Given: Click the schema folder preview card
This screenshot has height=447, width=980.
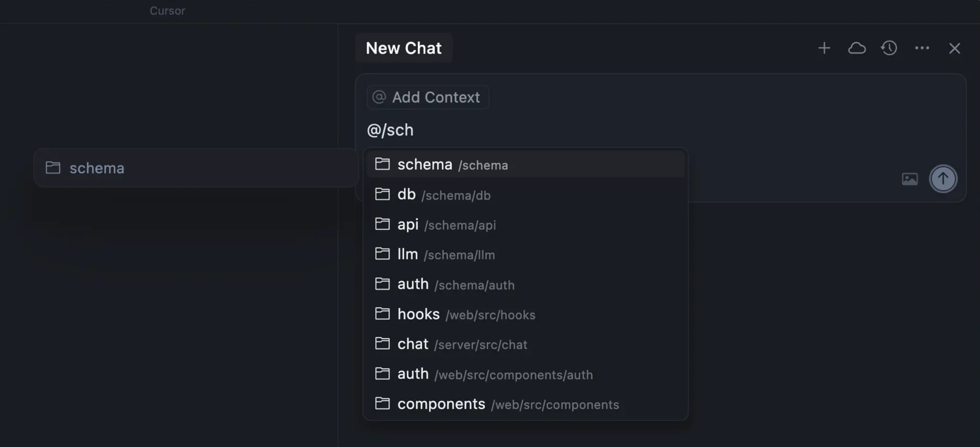Looking at the screenshot, I should 196,168.
